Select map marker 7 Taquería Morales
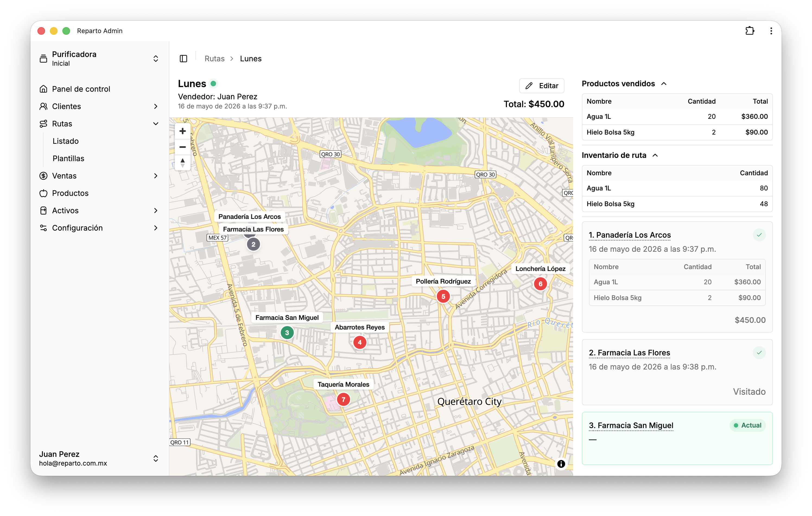The width and height of the screenshot is (812, 516). 343,399
